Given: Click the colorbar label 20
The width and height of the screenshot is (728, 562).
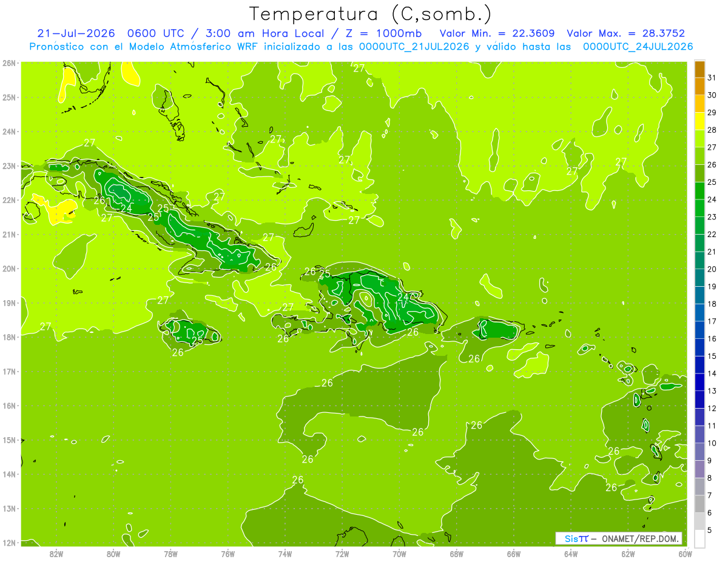Looking at the screenshot, I should [712, 269].
